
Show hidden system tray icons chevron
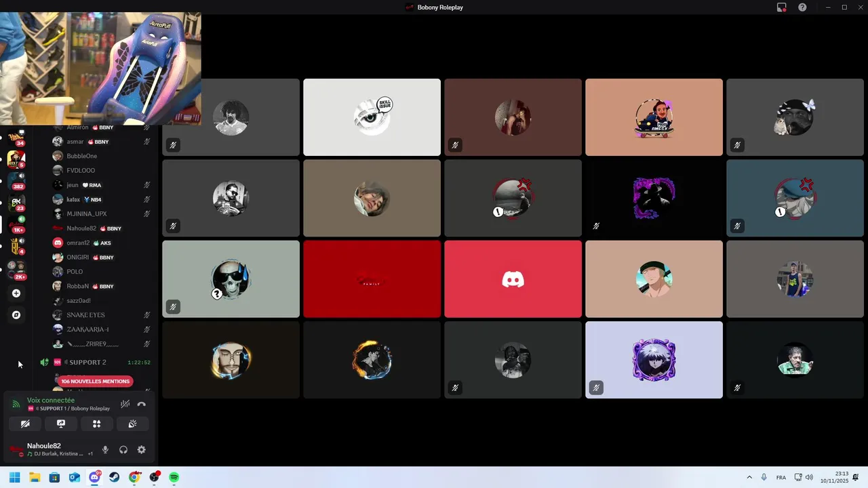749,478
